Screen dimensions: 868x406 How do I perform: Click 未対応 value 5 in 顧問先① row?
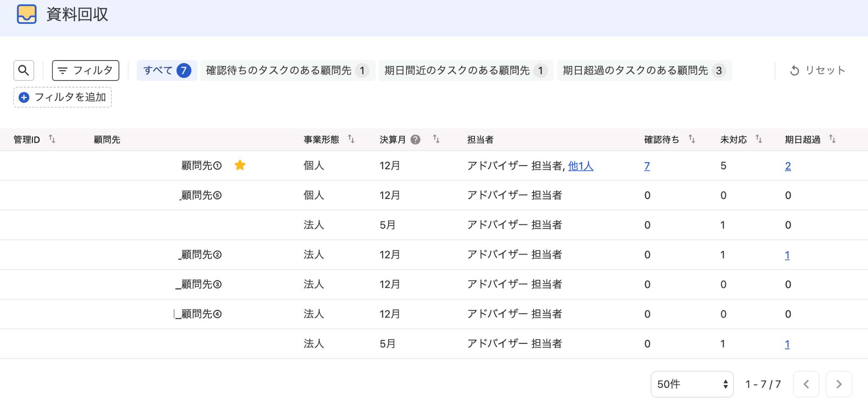[x=723, y=166]
